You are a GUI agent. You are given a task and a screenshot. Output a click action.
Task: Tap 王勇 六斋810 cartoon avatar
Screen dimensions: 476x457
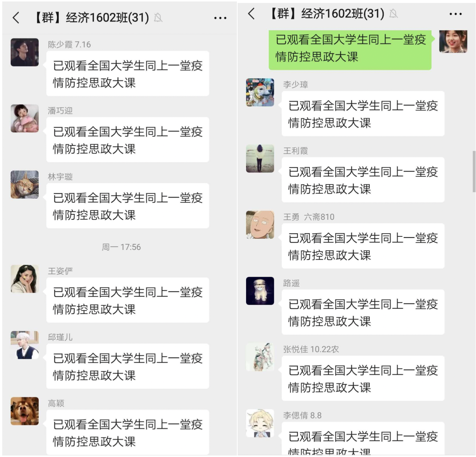(260, 225)
